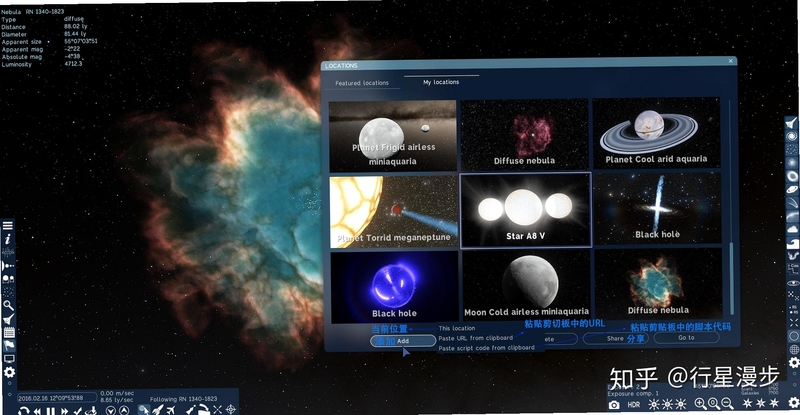Toggle ringed planets visibility icon

792,189
